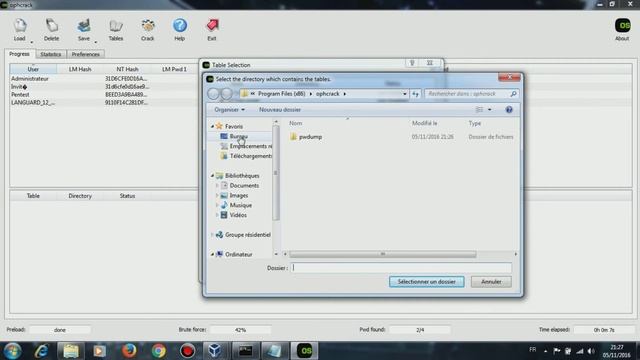Click Sélectionner un dossier button
The width and height of the screenshot is (640, 360).
pos(427,282)
